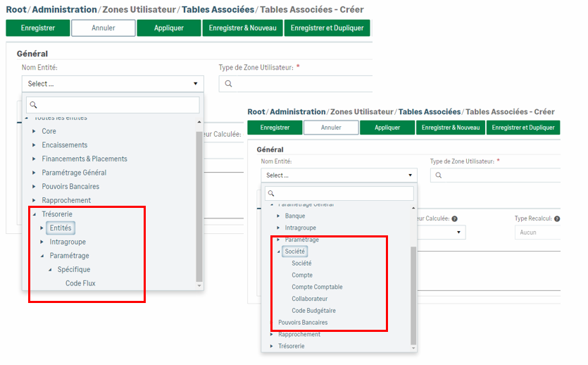This screenshot has height=365, width=588.
Task: Click search icon in filter box above Core
Action: pos(32,105)
